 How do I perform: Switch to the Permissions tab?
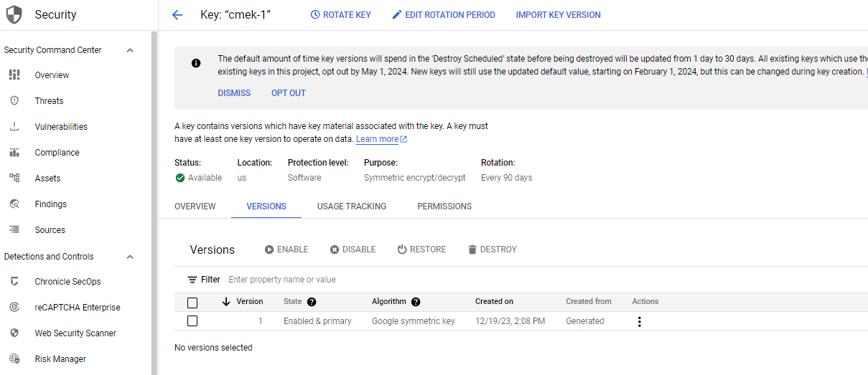click(x=444, y=207)
